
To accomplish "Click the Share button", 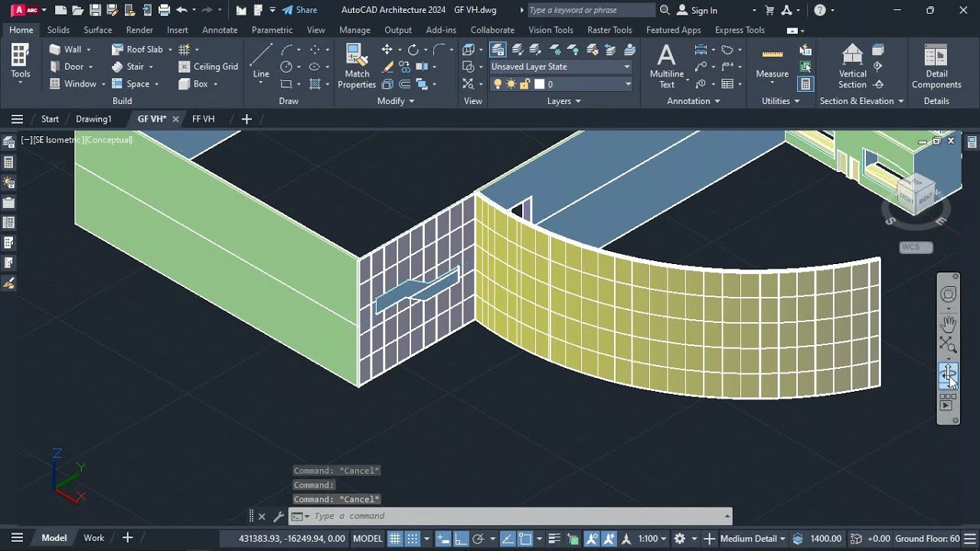I will click(x=299, y=10).
